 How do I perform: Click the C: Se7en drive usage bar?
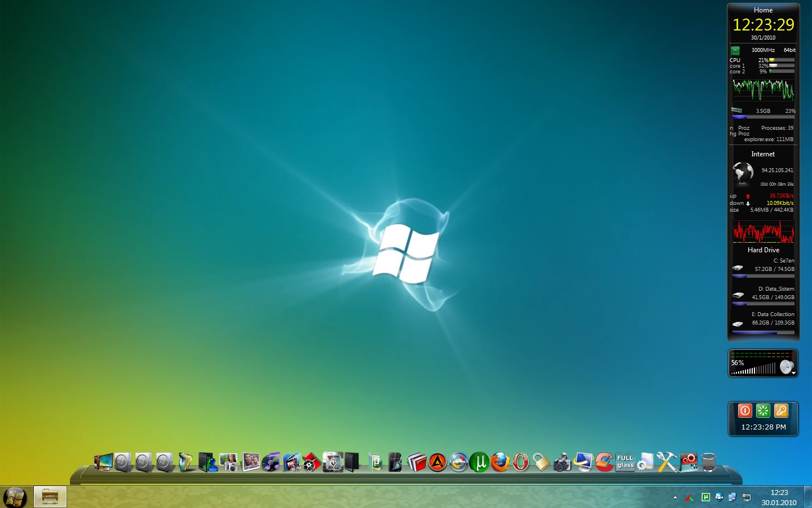[764, 276]
